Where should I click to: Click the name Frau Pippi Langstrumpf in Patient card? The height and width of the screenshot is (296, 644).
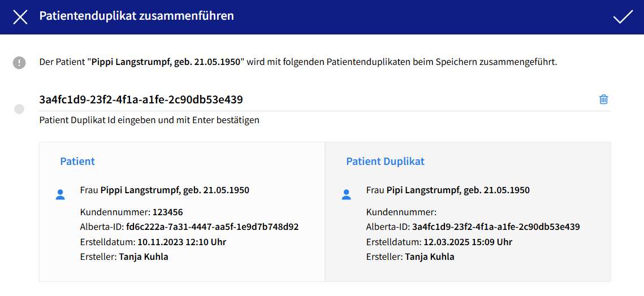[165, 190]
